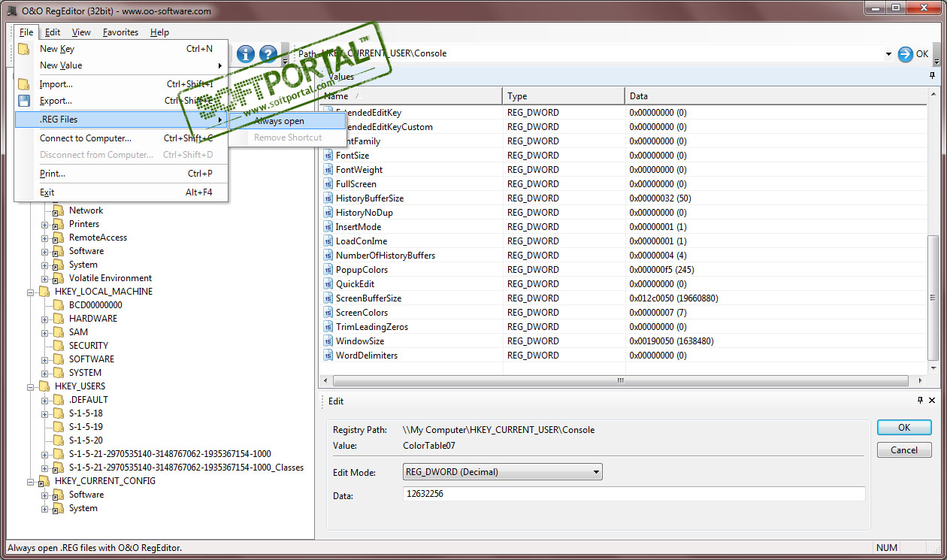Click OK button in Edit panel

click(x=904, y=427)
